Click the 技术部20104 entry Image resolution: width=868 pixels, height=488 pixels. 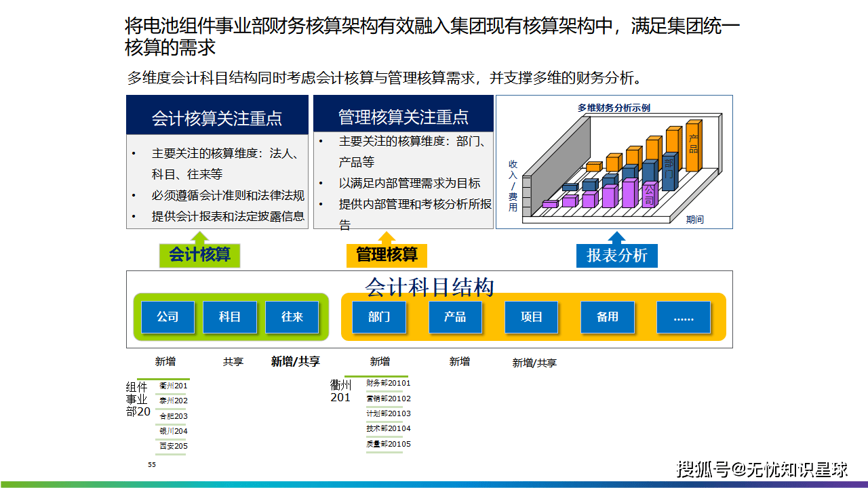(x=388, y=428)
